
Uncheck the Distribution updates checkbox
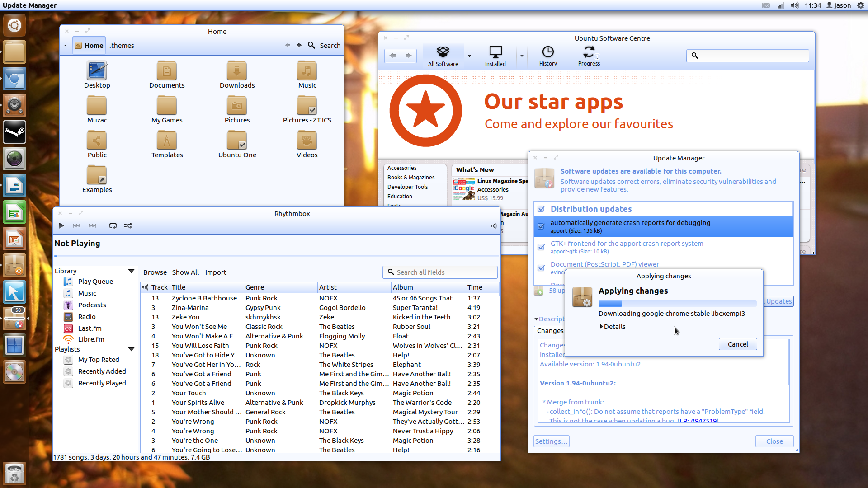(541, 209)
